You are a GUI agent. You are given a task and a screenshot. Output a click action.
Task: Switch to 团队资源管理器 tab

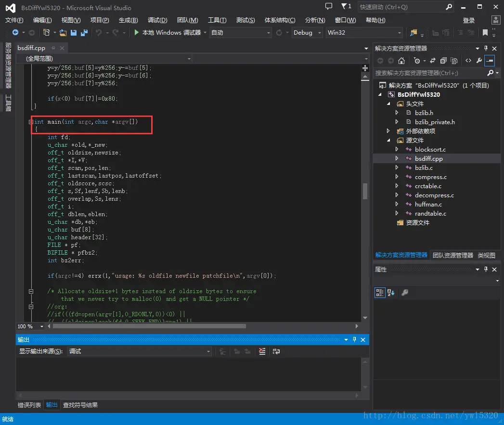[452, 255]
